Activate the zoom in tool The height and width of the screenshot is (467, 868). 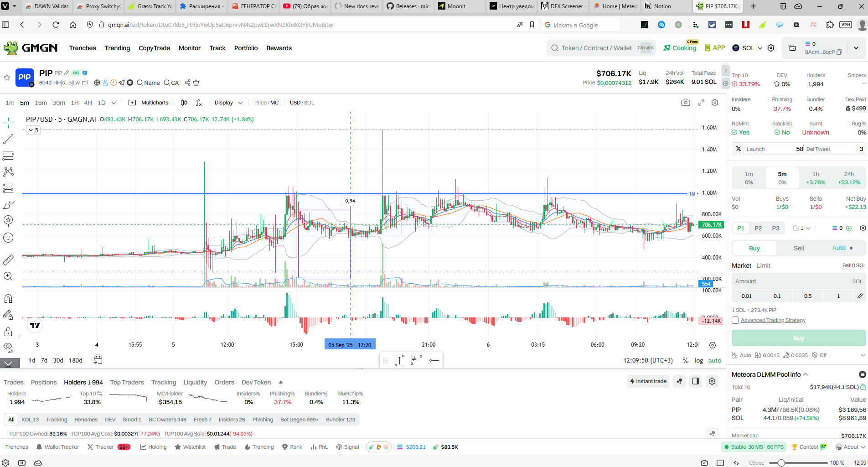pos(8,276)
